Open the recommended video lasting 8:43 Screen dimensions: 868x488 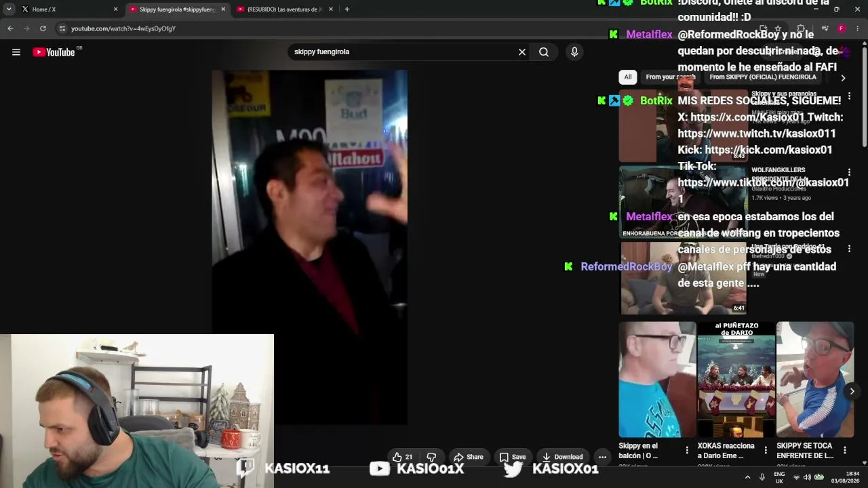pos(684,126)
